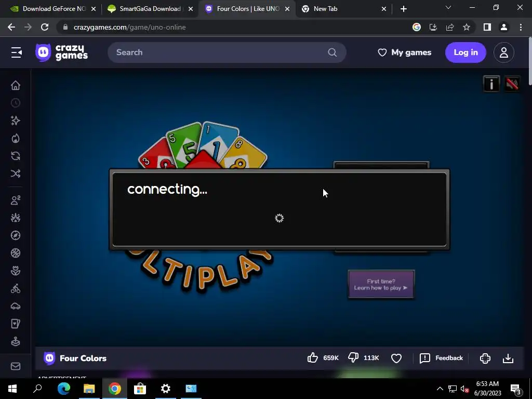Close the New Tab browser tab
532x399 pixels.
(384, 9)
